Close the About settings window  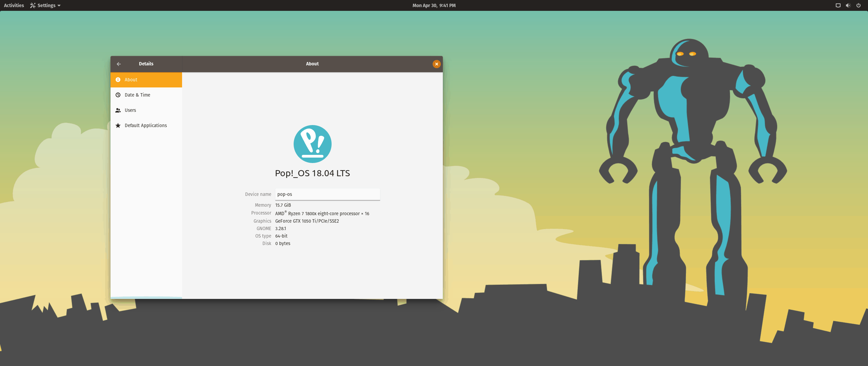[436, 64]
